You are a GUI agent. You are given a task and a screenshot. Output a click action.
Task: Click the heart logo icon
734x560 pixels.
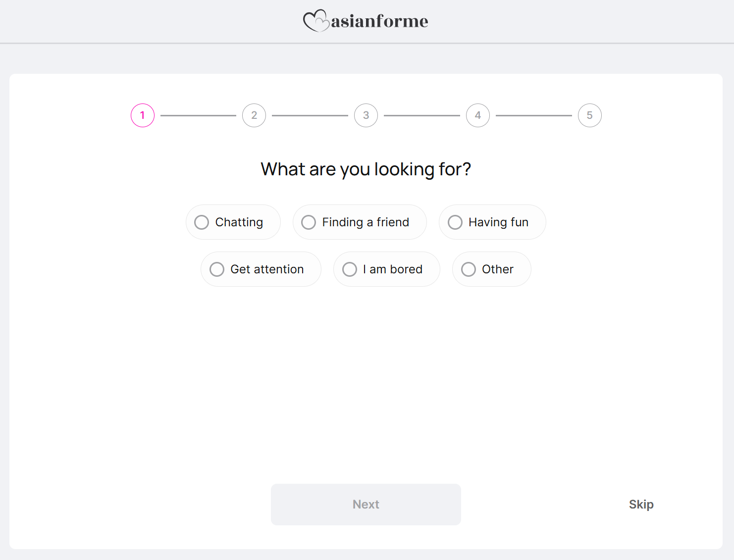pyautogui.click(x=316, y=21)
